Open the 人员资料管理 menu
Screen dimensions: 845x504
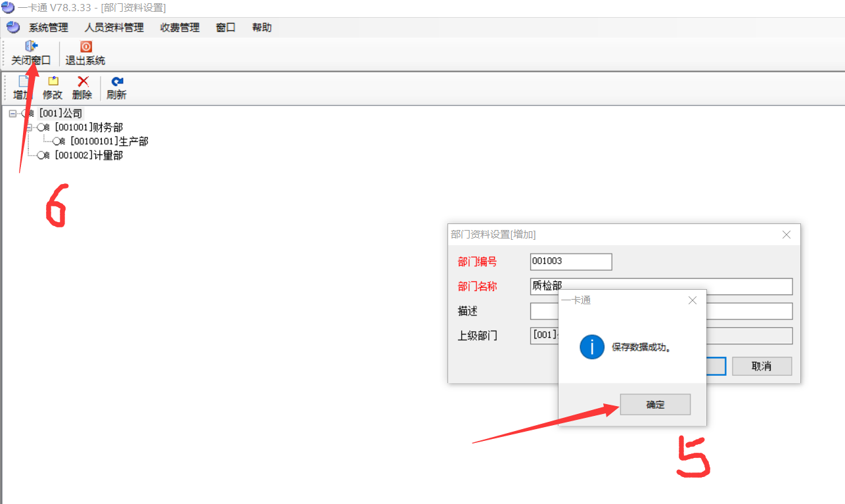114,28
